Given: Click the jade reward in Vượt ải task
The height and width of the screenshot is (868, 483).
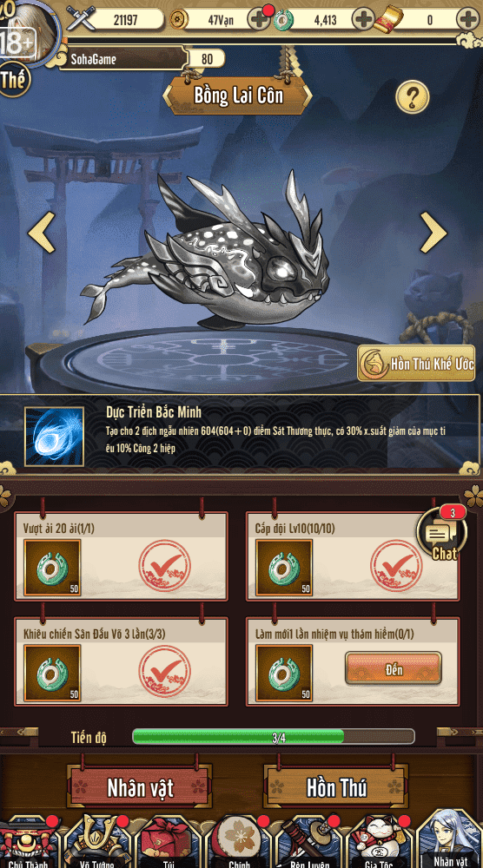Looking at the screenshot, I should (x=53, y=568).
